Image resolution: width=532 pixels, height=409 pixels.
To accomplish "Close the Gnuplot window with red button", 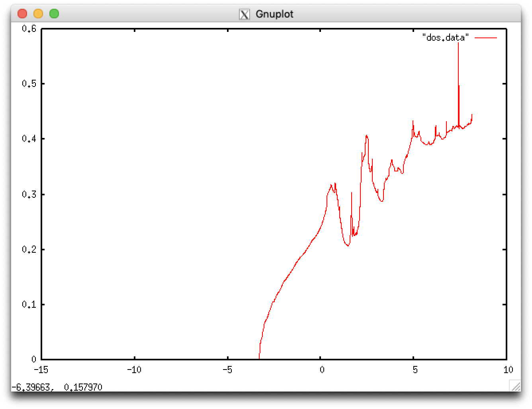I will pos(22,14).
